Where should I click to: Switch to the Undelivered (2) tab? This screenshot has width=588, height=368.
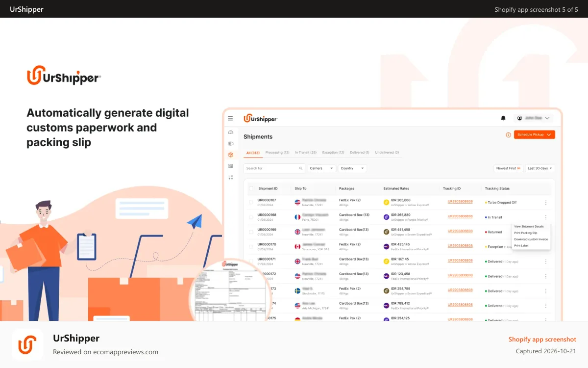click(x=387, y=153)
